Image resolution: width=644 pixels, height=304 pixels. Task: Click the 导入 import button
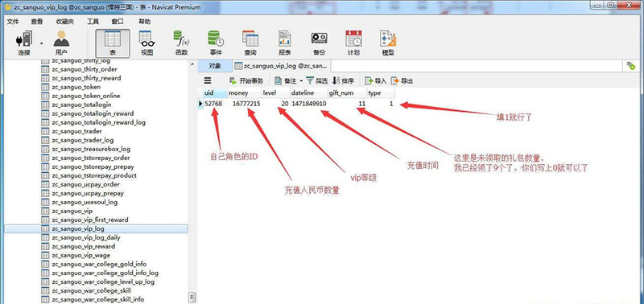coord(376,80)
